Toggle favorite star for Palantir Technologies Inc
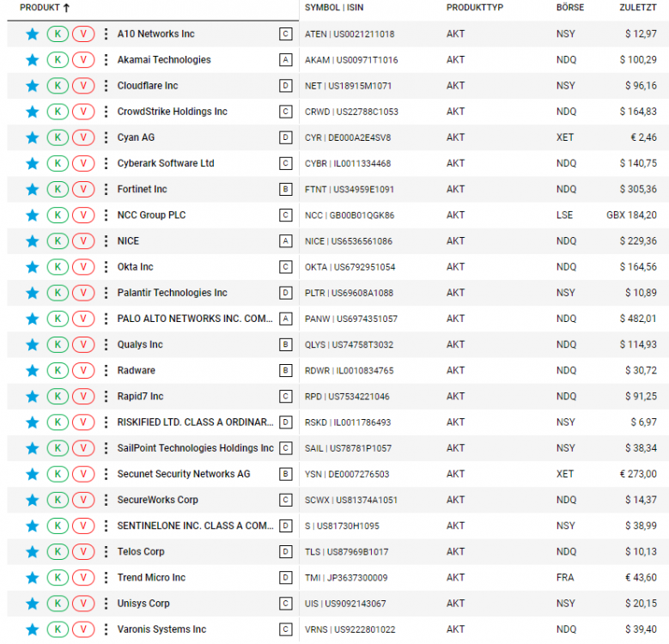Screen dimensions: 669x644 33,293
